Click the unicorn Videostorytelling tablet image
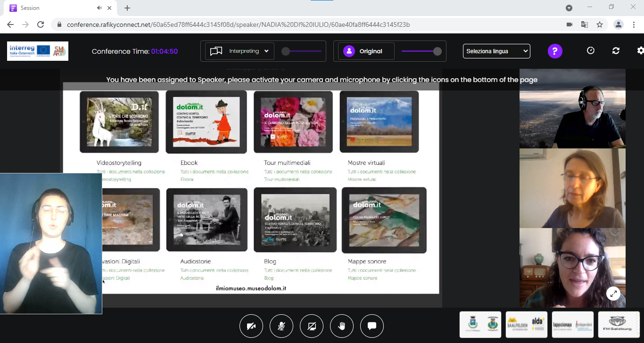 [119, 122]
